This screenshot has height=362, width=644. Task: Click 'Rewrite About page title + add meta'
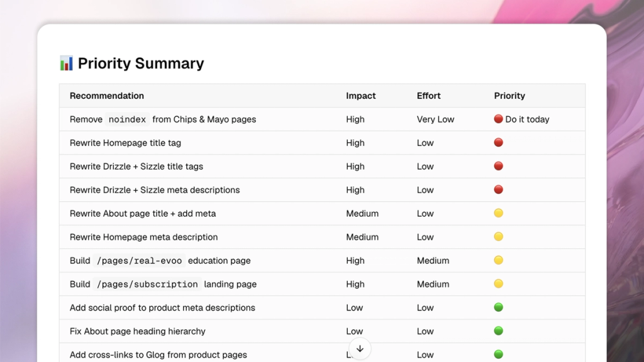point(143,214)
